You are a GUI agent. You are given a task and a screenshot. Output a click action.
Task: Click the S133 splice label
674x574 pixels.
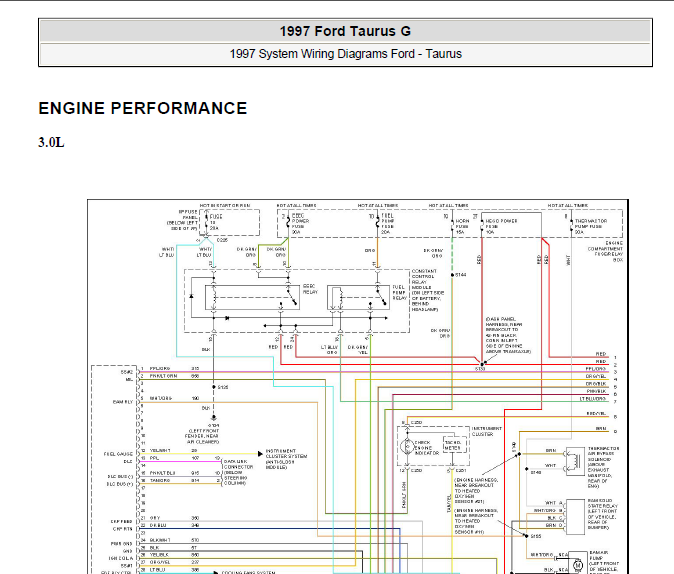pos(480,369)
